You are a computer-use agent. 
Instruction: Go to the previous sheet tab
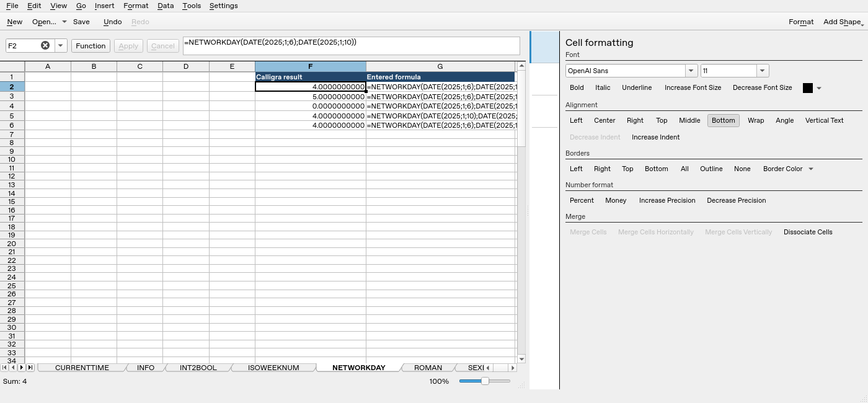[13, 368]
